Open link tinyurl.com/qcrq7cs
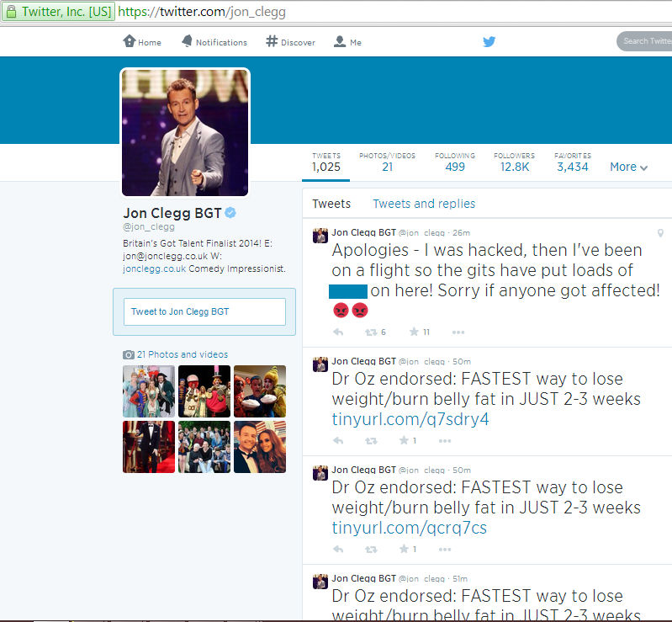 coord(410,528)
